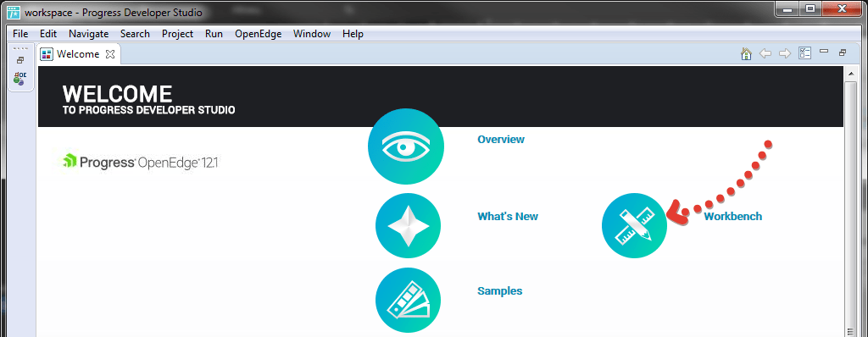Minimize the Progress Developer Studio window

[x=787, y=8]
